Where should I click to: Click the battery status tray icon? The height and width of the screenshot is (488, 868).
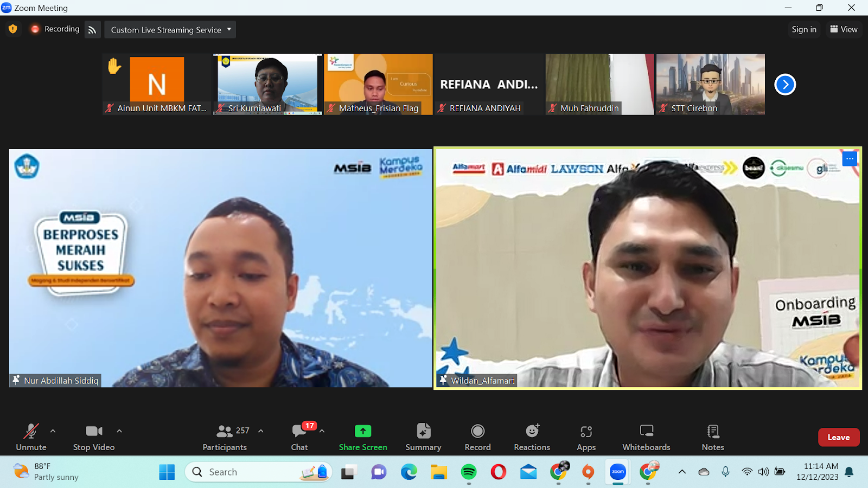coord(780,472)
